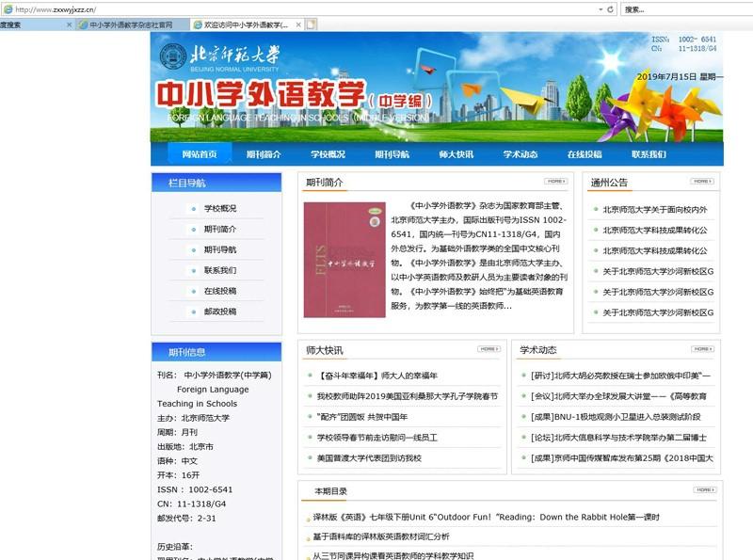The width and height of the screenshot is (753, 560).
Task: Click the browser search box
Action: pos(687,9)
